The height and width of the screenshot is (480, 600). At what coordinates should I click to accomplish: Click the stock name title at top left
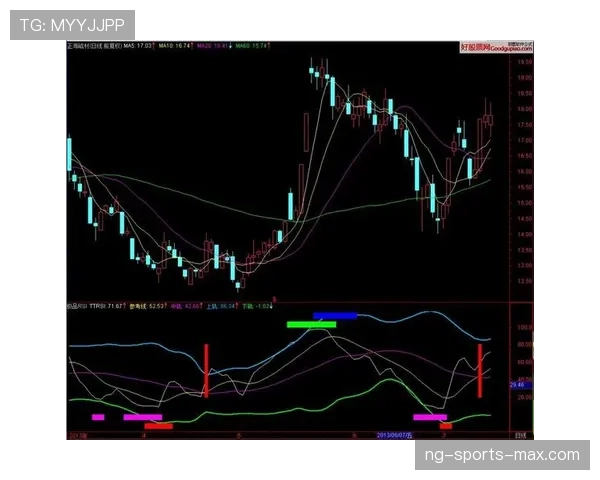[x=93, y=46]
